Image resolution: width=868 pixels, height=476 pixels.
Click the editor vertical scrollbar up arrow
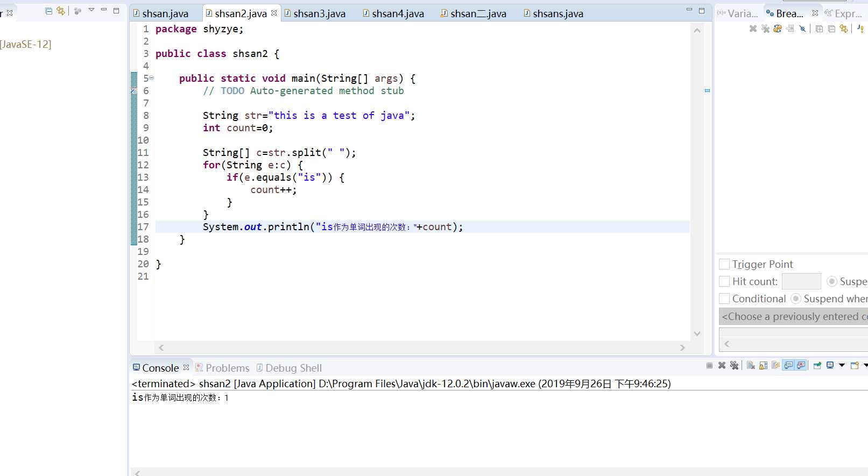coord(697,31)
